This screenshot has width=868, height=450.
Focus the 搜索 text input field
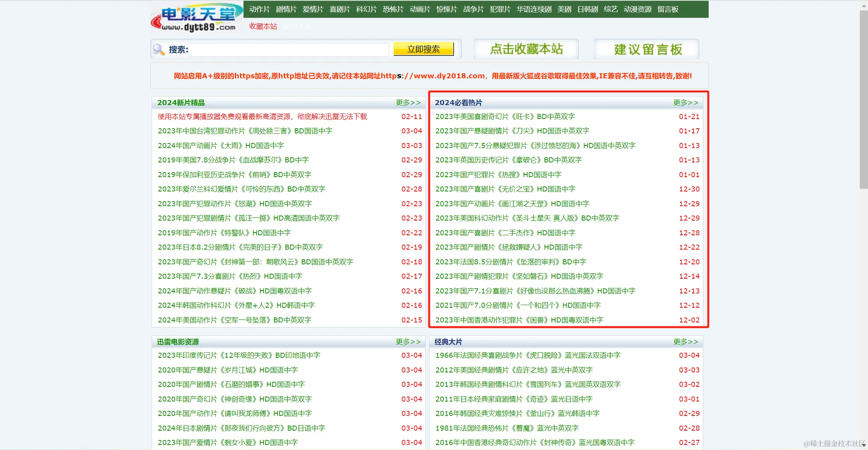(x=288, y=50)
